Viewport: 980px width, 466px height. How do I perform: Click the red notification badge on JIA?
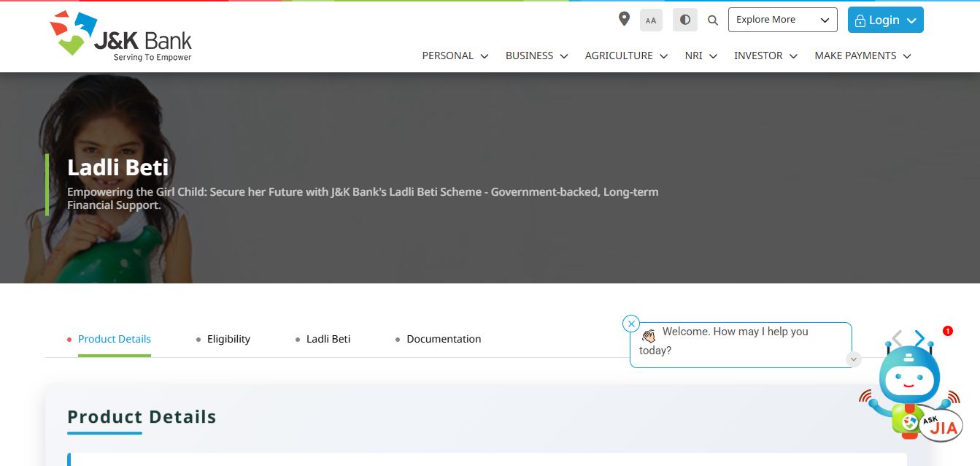948,331
